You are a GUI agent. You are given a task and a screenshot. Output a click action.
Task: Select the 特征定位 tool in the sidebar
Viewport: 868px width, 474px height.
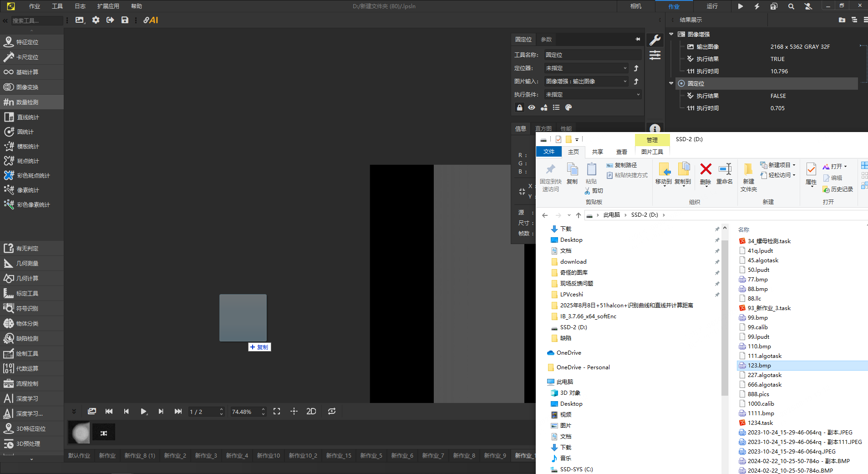tap(27, 42)
